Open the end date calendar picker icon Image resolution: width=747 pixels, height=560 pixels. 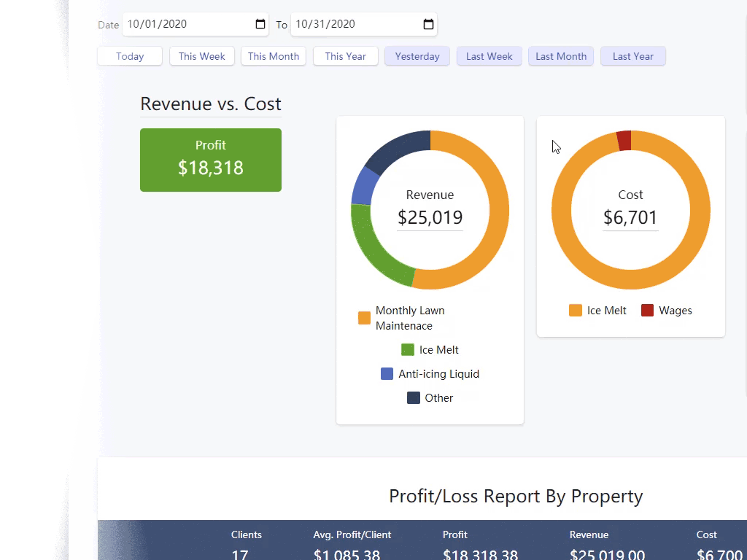pyautogui.click(x=428, y=24)
